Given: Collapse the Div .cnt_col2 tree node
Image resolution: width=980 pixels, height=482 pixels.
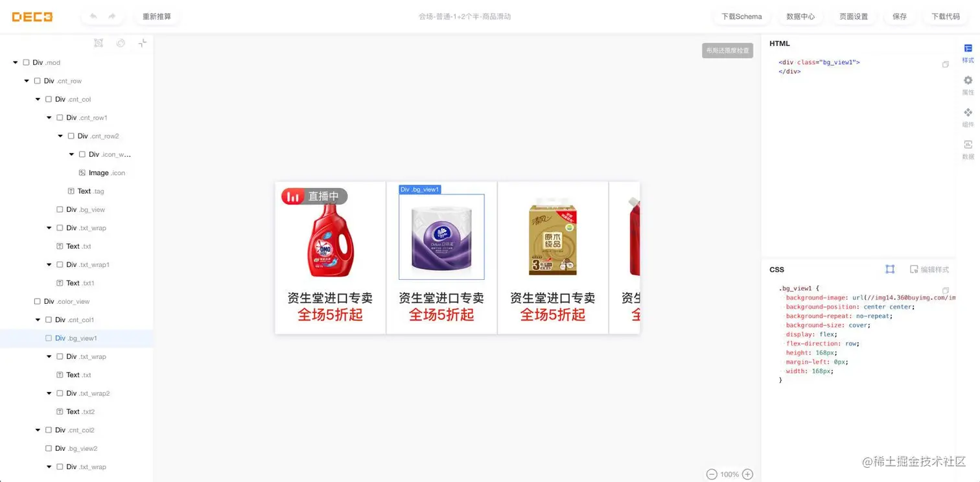Looking at the screenshot, I should pos(37,430).
